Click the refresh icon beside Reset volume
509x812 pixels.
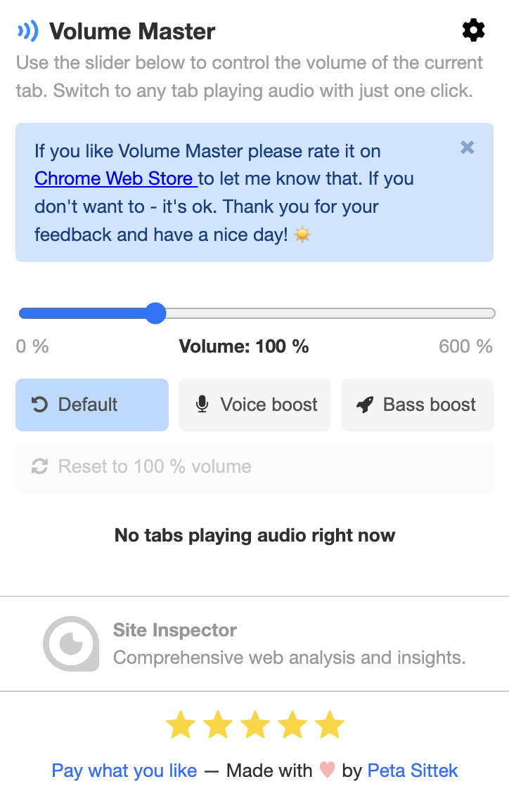pos(40,466)
